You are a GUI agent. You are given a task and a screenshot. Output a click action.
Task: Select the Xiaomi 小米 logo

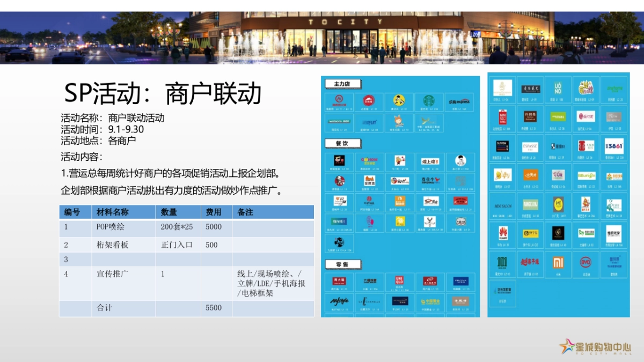pyautogui.click(x=558, y=262)
